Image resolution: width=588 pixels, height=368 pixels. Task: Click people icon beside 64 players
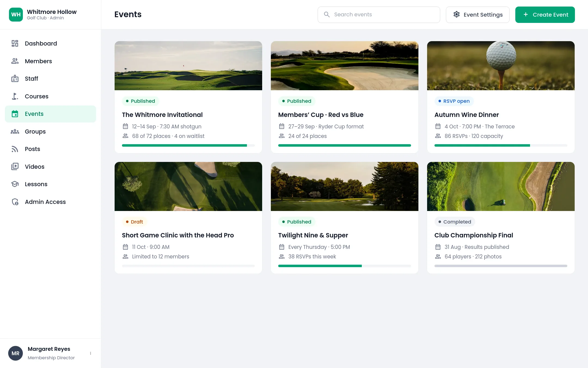point(438,257)
